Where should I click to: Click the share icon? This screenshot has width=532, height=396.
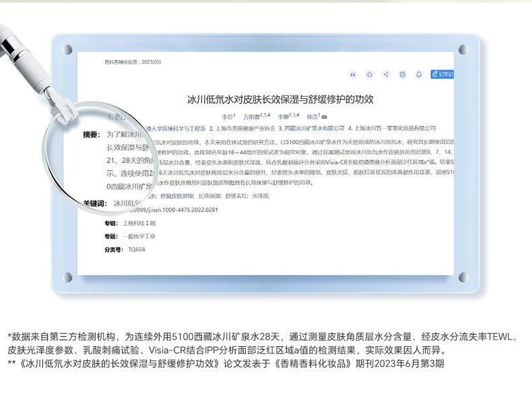point(386,74)
